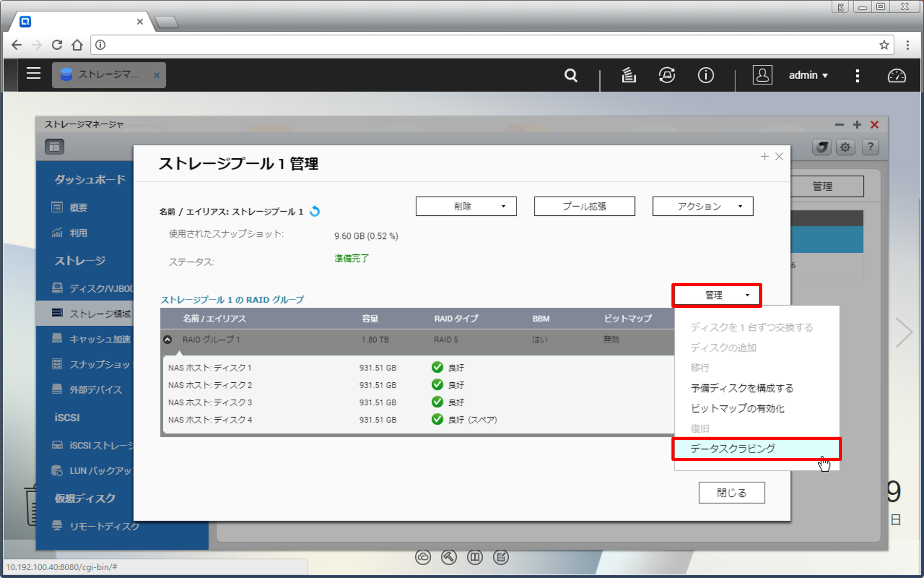The width and height of the screenshot is (924, 578).
Task: Click the Storage Manager help question icon
Action: coord(870,147)
